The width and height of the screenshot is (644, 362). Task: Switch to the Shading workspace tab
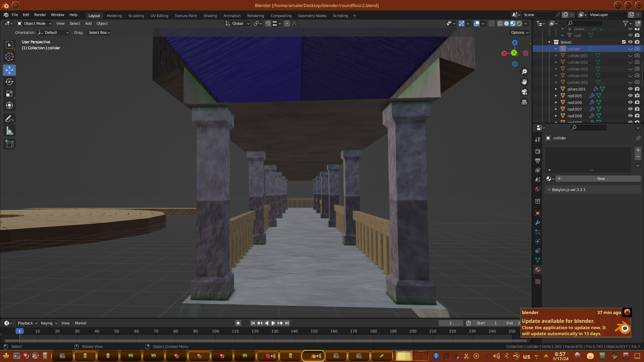tap(210, 16)
